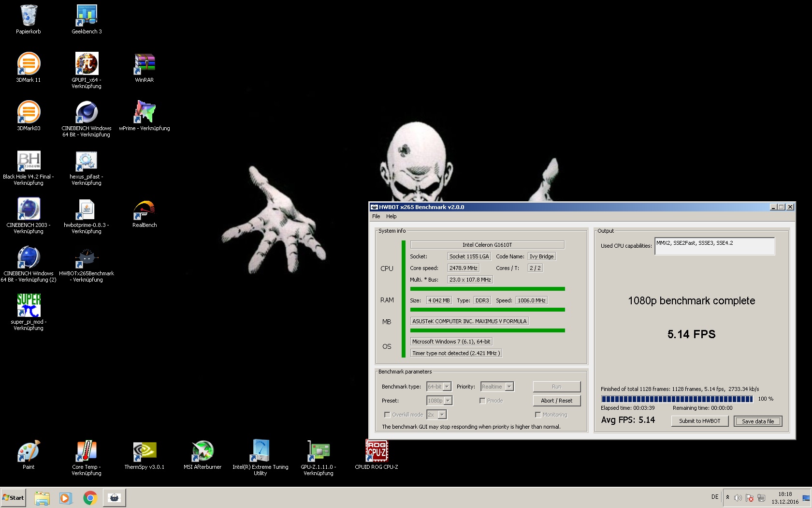Show hidden tray icons arrow
812x508 pixels.
(727, 497)
